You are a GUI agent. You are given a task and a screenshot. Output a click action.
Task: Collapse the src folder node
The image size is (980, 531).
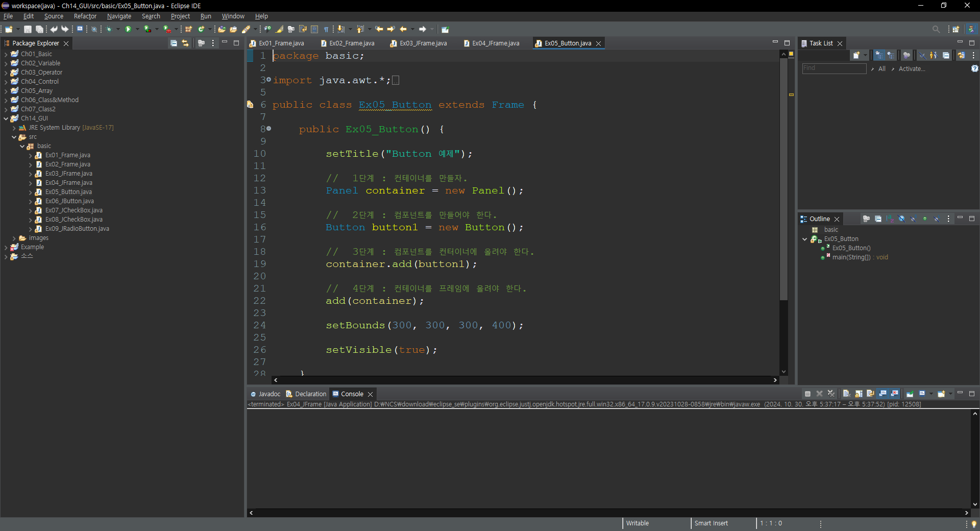(x=14, y=137)
